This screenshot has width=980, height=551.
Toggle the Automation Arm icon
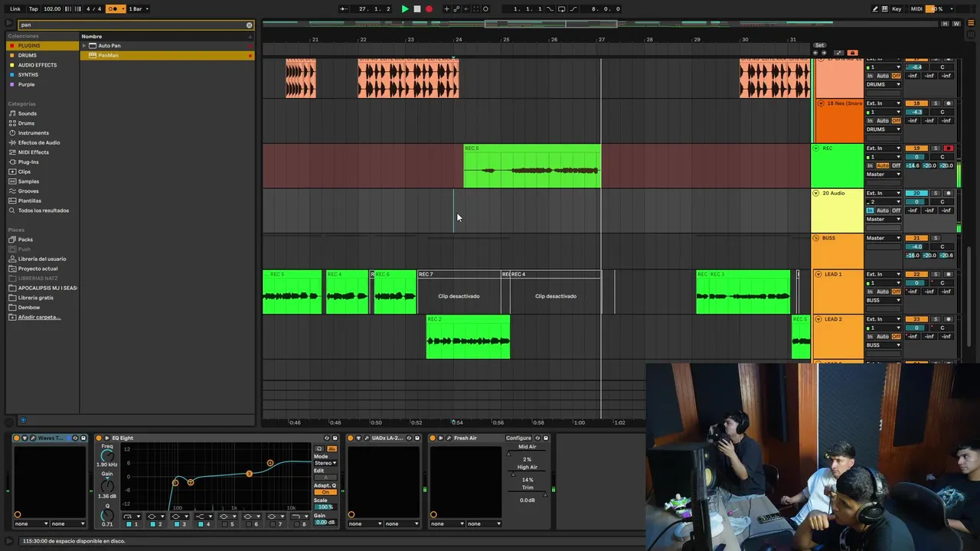(x=457, y=9)
